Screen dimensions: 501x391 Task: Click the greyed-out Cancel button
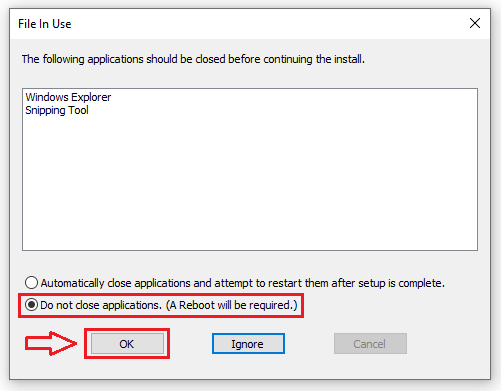tap(370, 344)
